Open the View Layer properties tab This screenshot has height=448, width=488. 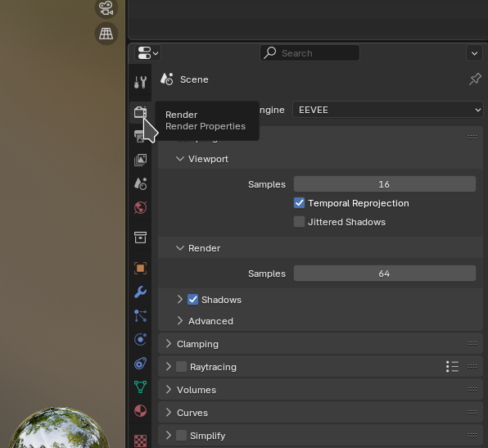pyautogui.click(x=140, y=160)
